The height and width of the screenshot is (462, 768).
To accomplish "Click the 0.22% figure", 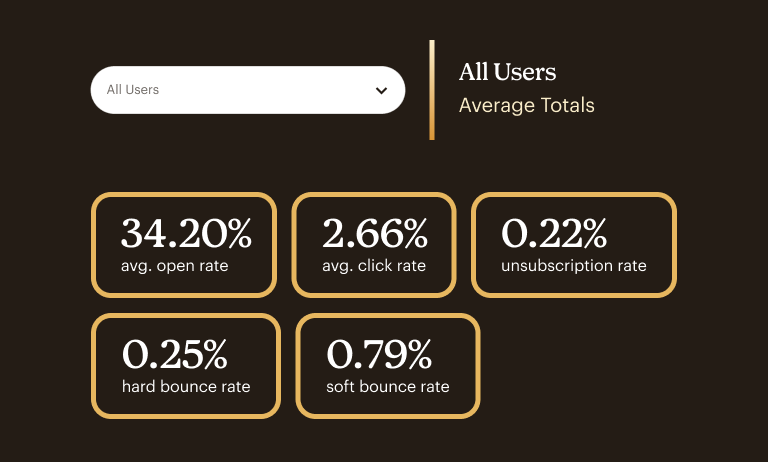I will click(554, 234).
